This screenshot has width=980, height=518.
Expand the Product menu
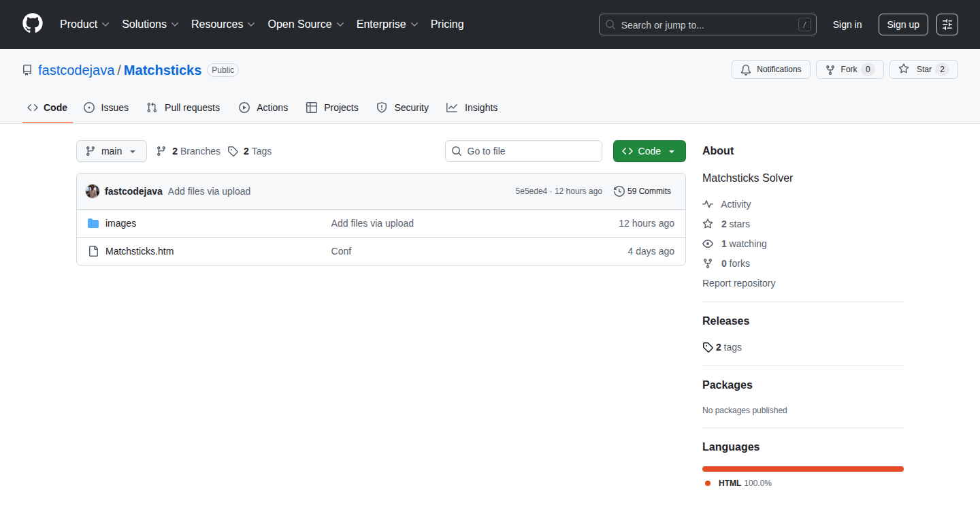click(x=84, y=24)
